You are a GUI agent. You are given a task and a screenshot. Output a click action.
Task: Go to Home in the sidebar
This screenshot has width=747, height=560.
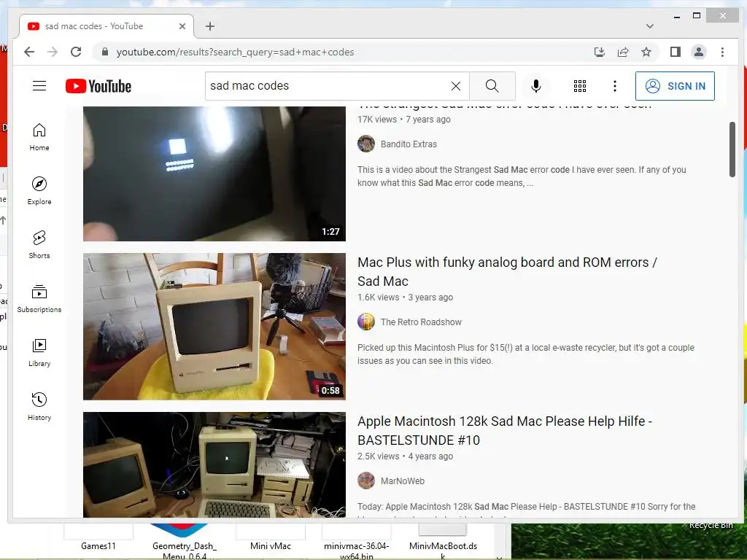point(39,137)
